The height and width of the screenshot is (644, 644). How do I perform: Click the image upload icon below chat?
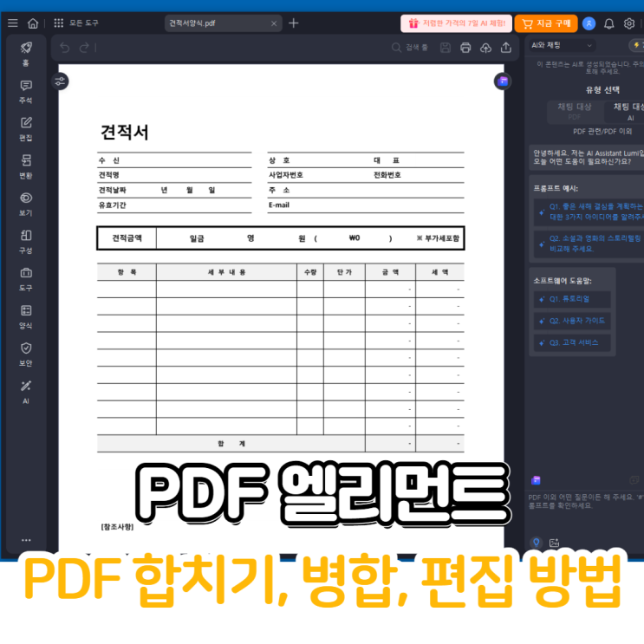pos(554,543)
